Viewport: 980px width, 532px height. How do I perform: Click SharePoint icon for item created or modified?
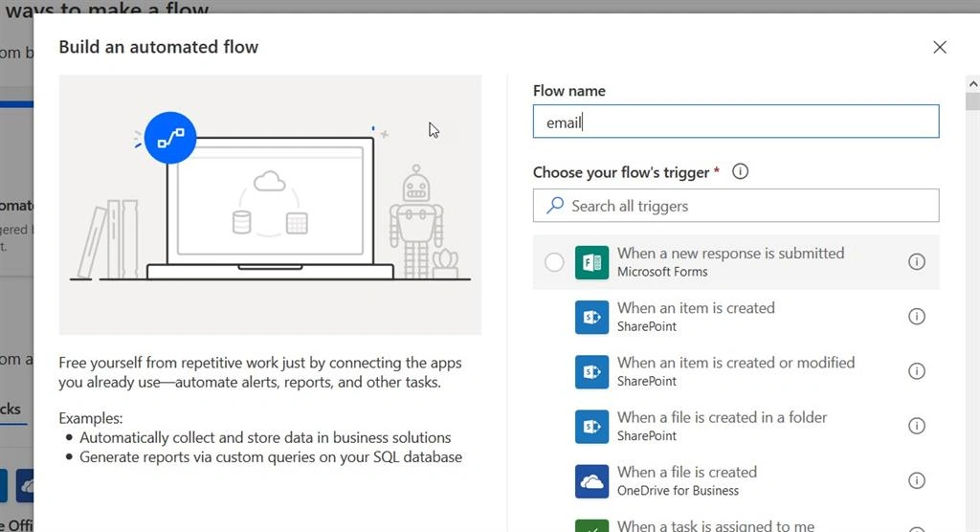591,372
